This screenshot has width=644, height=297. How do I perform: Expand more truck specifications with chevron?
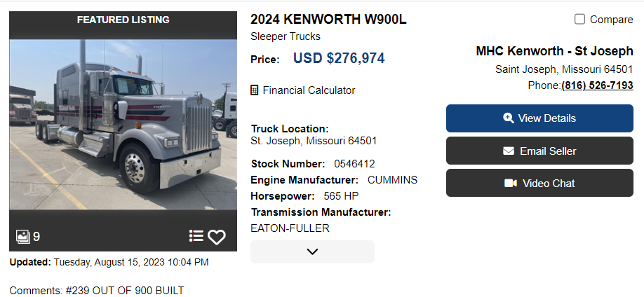pyautogui.click(x=312, y=252)
